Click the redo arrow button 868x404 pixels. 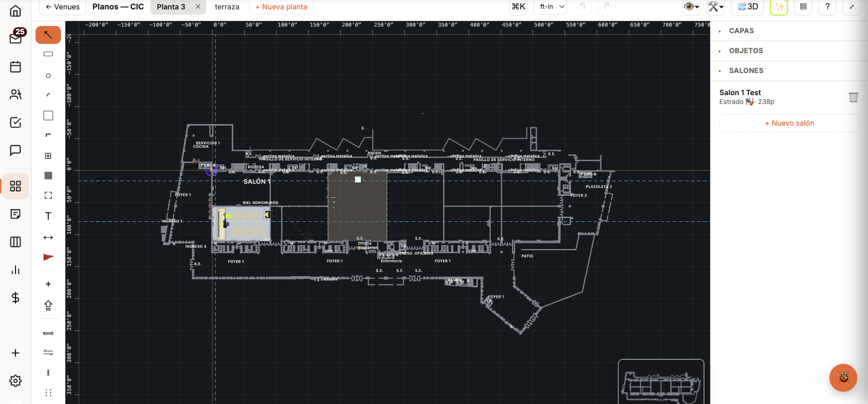(x=607, y=7)
